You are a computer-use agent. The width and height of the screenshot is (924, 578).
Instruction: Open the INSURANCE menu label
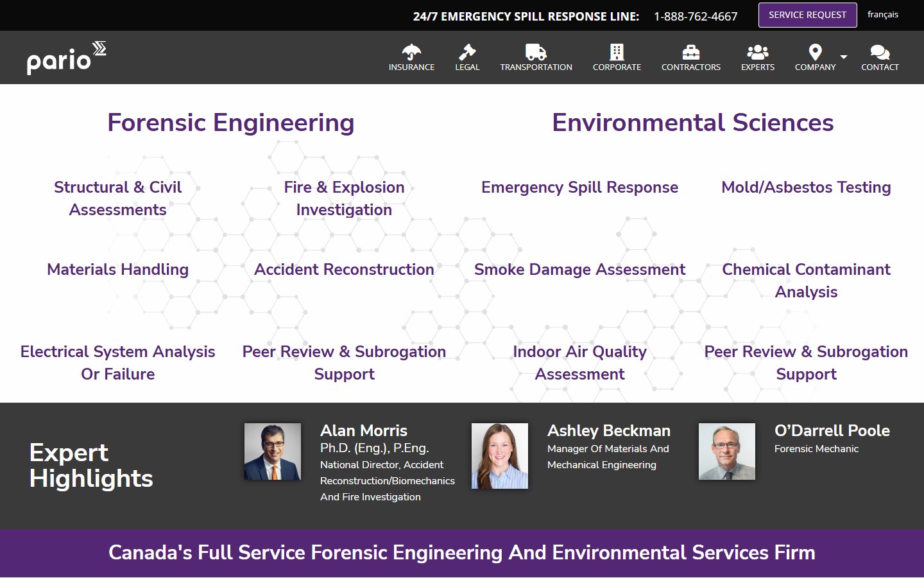coord(411,67)
